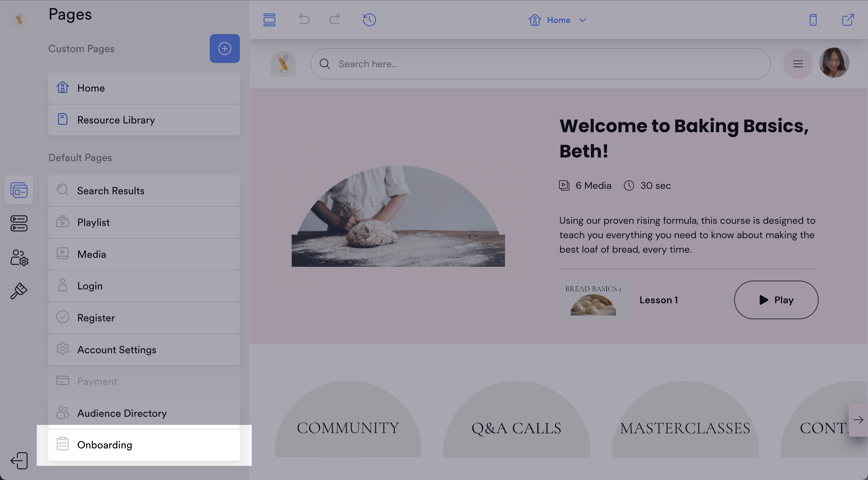Select Onboarding in Default Pages

click(144, 445)
